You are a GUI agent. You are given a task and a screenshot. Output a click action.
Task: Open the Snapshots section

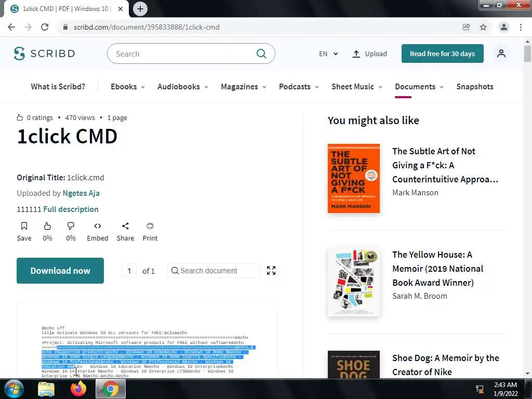click(x=475, y=87)
